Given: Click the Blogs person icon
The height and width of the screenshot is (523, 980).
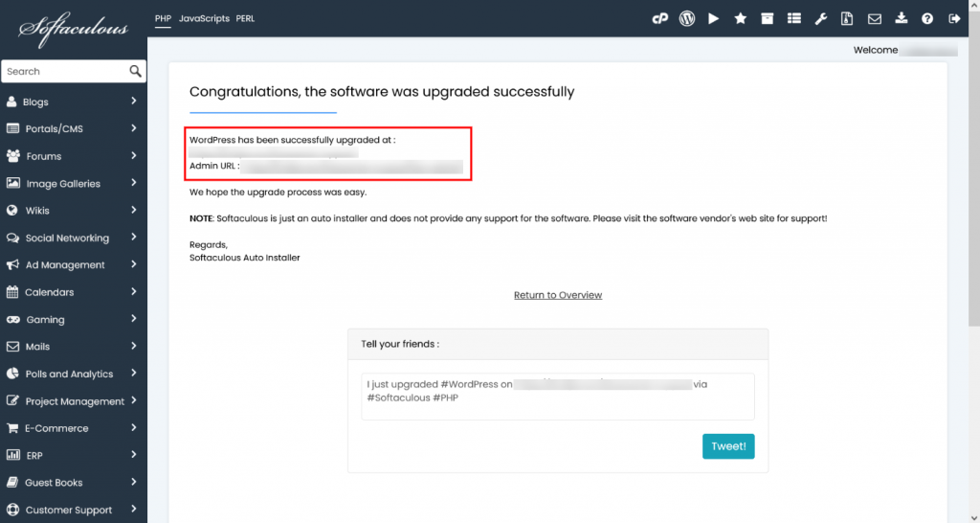Looking at the screenshot, I should (x=11, y=102).
